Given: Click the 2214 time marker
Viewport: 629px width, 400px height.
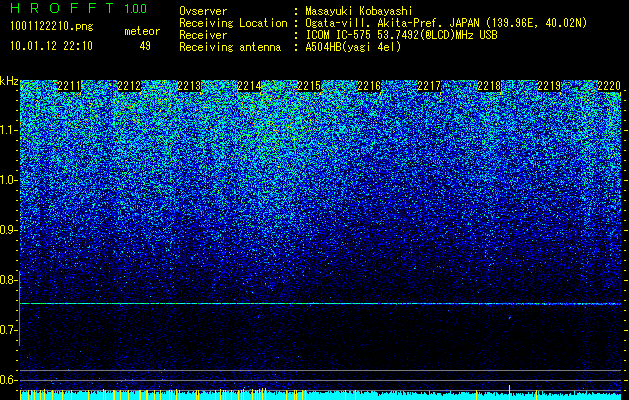Looking at the screenshot, I should (x=249, y=86).
